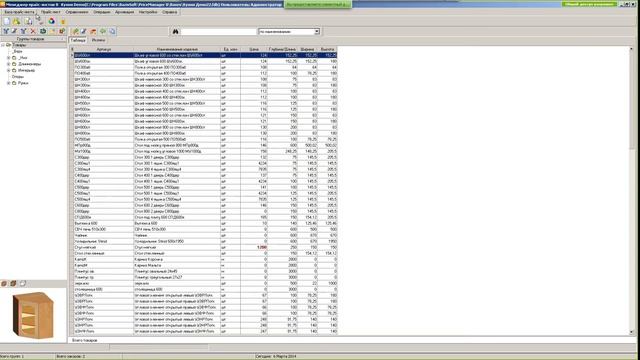Viewport: 640px width, 360px height.
Task: Sort by 'Артикул' column header
Action: click(104, 49)
